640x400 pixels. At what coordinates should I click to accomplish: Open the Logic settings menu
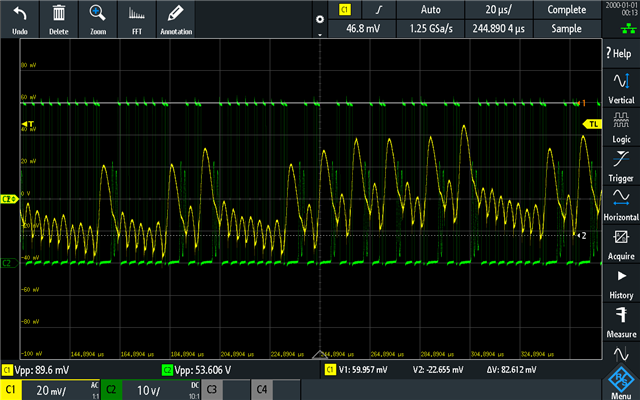pyautogui.click(x=621, y=127)
